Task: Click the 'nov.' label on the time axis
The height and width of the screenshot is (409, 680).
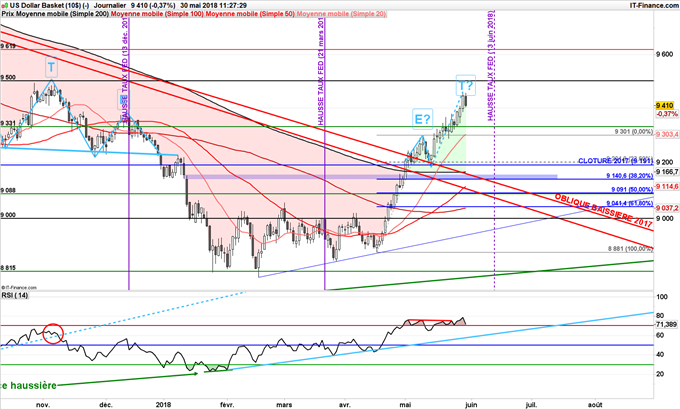Action: click(x=43, y=405)
